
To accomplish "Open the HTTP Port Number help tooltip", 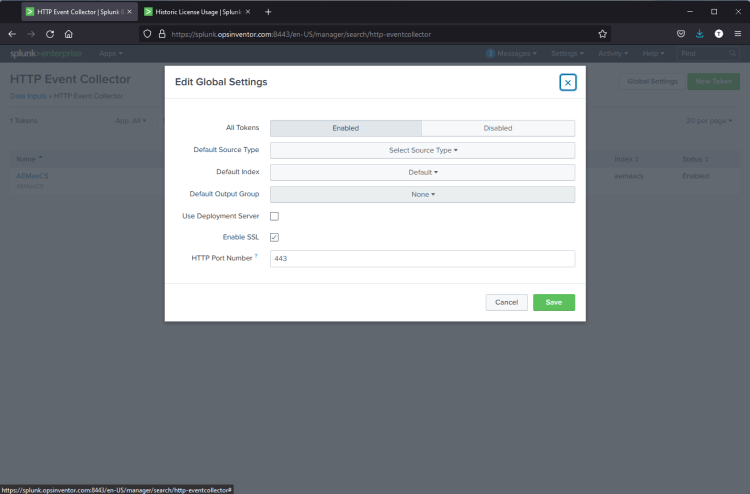I will (x=256, y=256).
